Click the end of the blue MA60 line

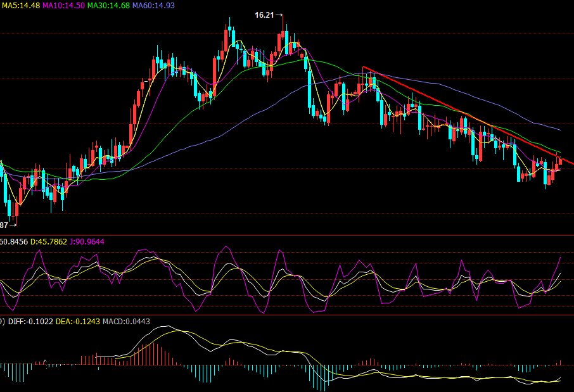pyautogui.click(x=561, y=129)
